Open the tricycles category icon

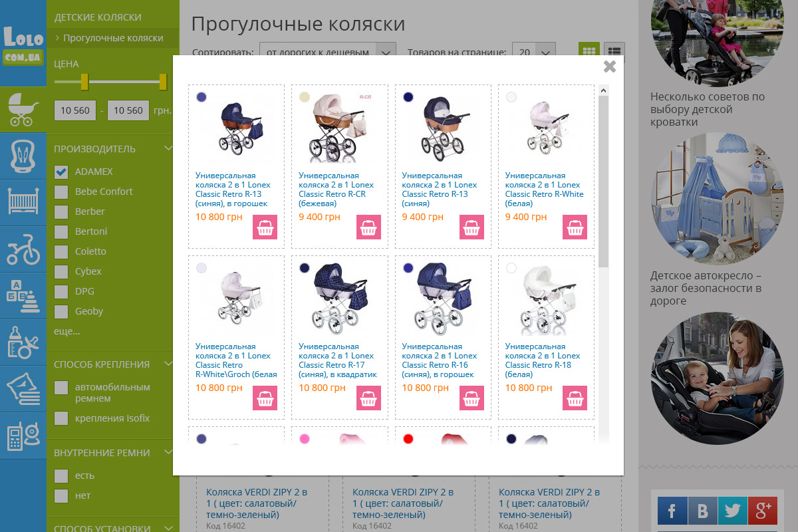(23, 249)
